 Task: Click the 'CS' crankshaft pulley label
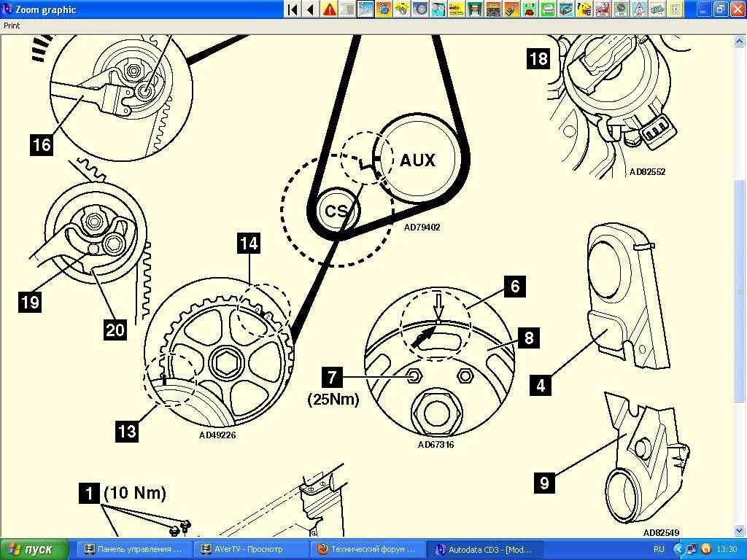pyautogui.click(x=336, y=211)
